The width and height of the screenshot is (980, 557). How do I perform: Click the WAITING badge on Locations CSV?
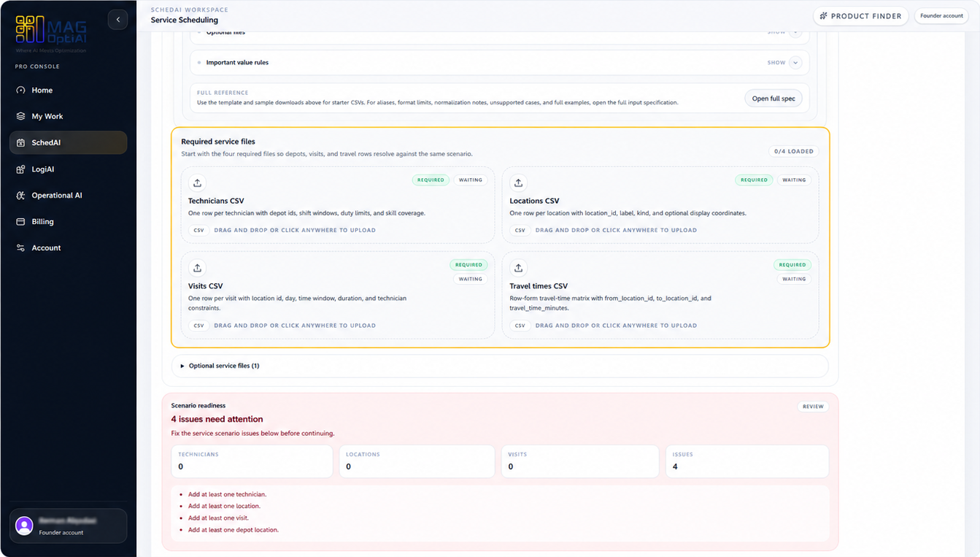[x=794, y=180]
